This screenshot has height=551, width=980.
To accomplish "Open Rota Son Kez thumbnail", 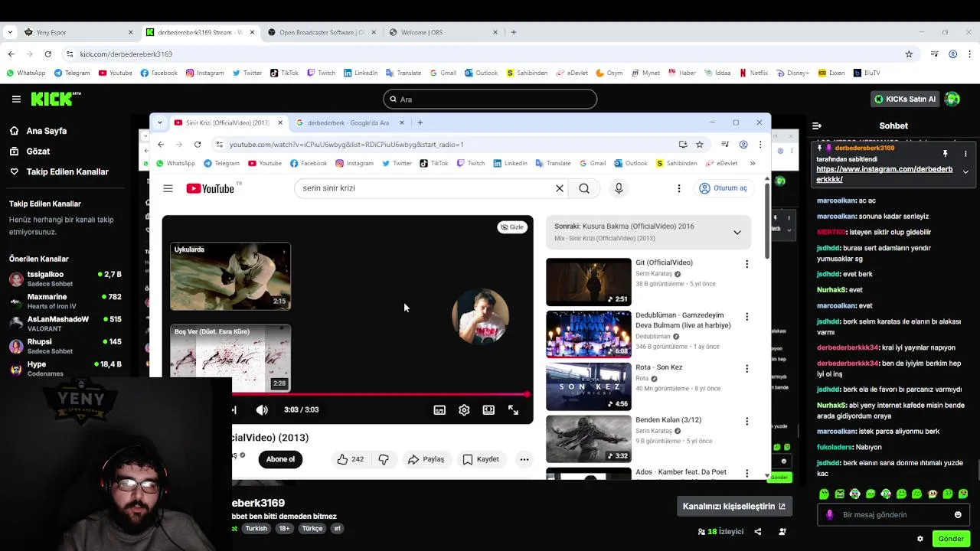I will pyautogui.click(x=589, y=386).
